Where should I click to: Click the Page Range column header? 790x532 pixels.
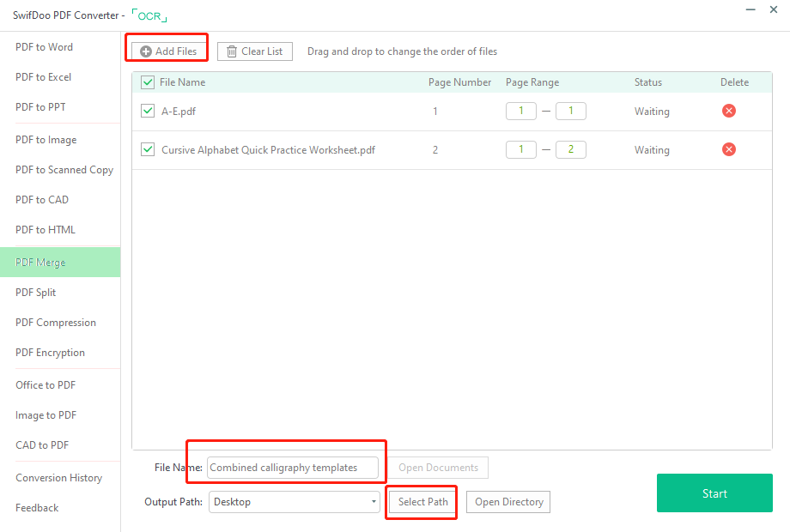coord(532,82)
